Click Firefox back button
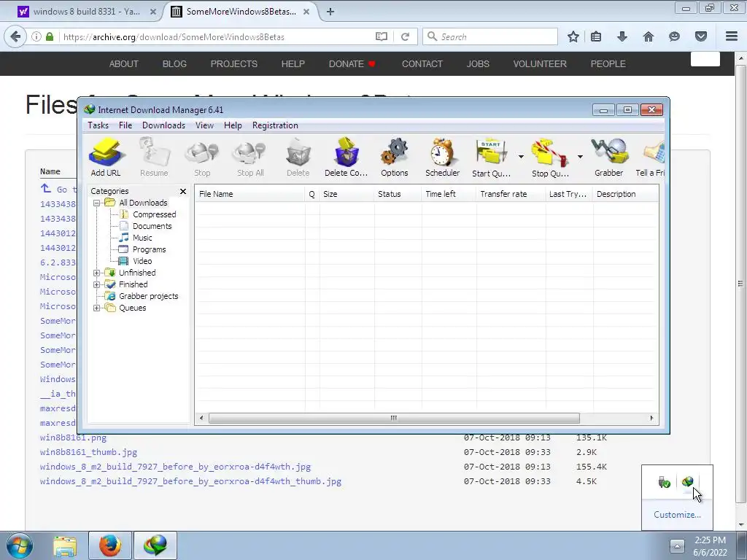 tap(15, 36)
